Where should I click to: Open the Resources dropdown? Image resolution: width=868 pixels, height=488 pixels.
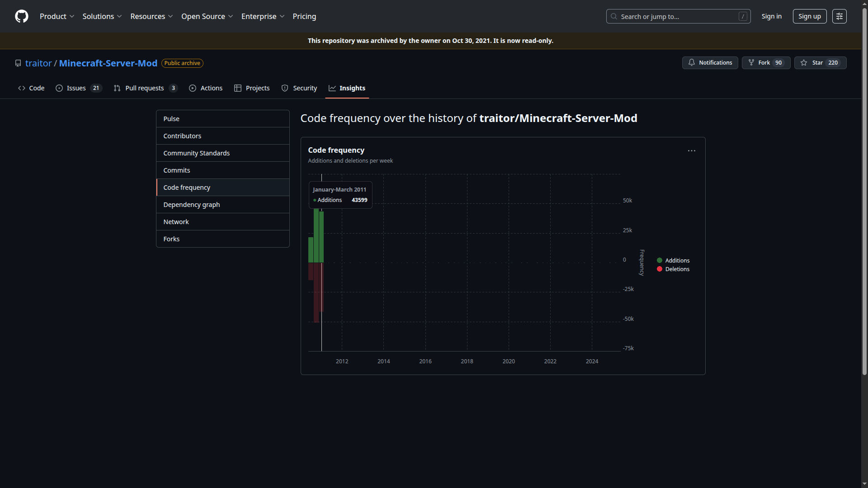pyautogui.click(x=151, y=16)
